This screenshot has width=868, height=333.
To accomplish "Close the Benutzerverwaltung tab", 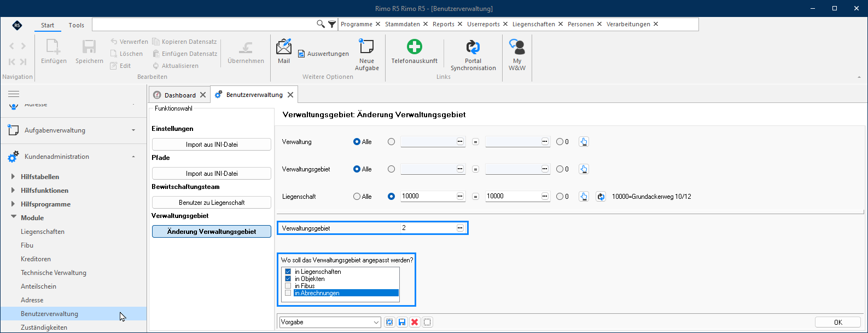I will 290,95.
